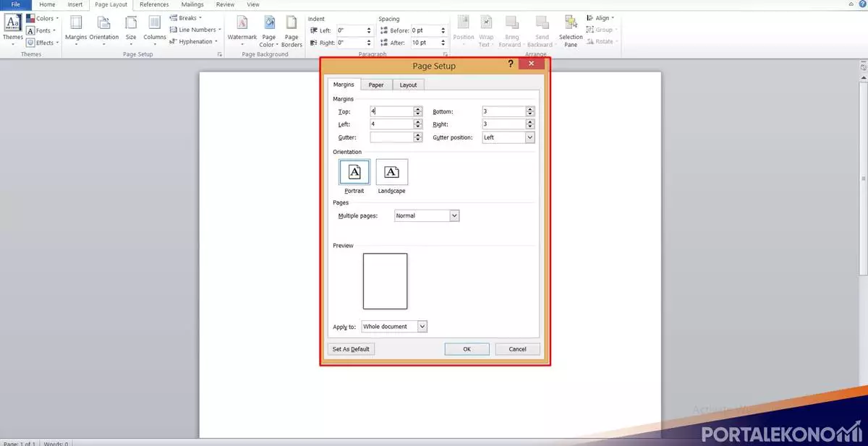Open the Align dropdown

(600, 18)
